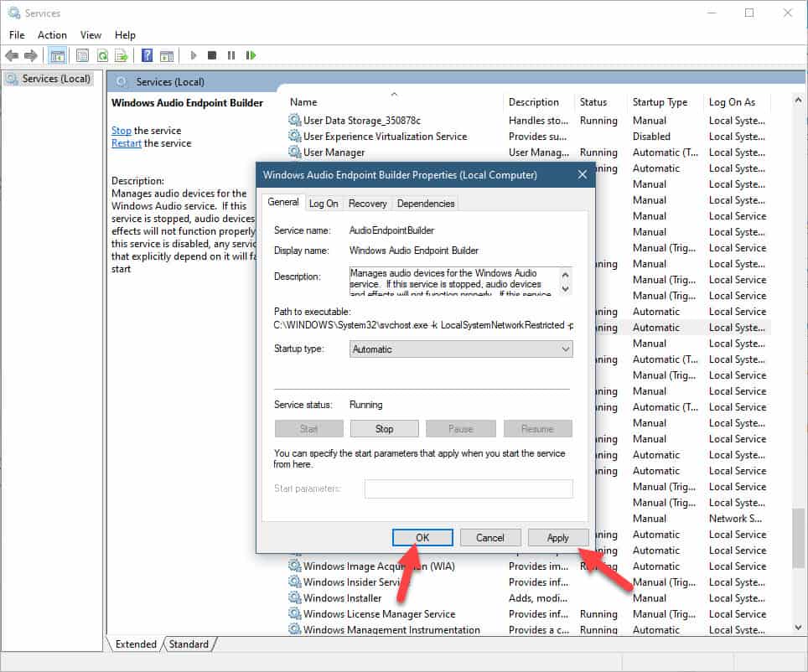Image resolution: width=808 pixels, height=672 pixels.
Task: Open the blue Help question-mark icon
Action: [x=147, y=55]
